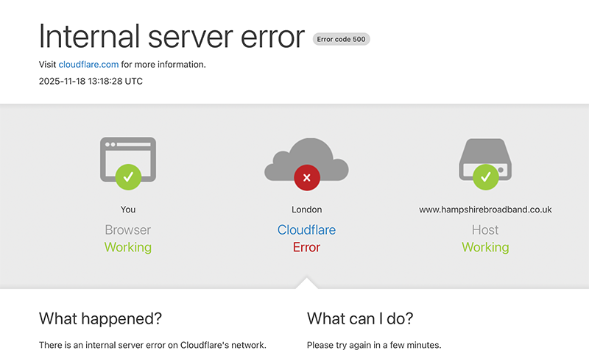This screenshot has height=364, width=589.
Task: Click the green checkmark on the host icon
Action: [x=485, y=176]
